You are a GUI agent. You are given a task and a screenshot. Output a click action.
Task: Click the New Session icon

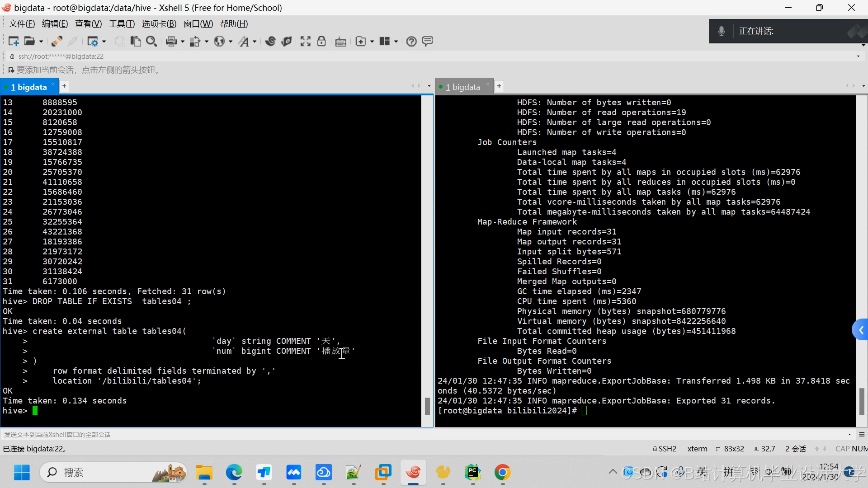[13, 41]
